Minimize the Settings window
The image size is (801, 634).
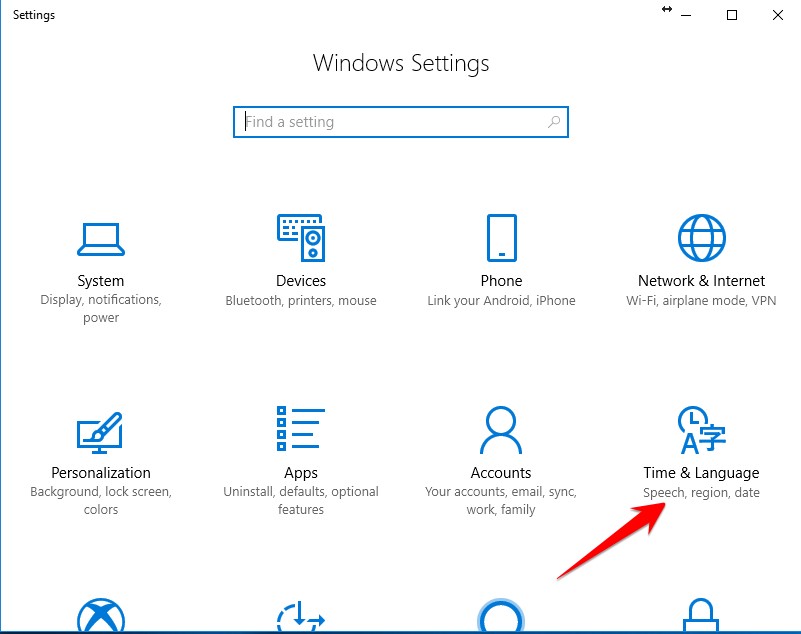click(x=686, y=15)
